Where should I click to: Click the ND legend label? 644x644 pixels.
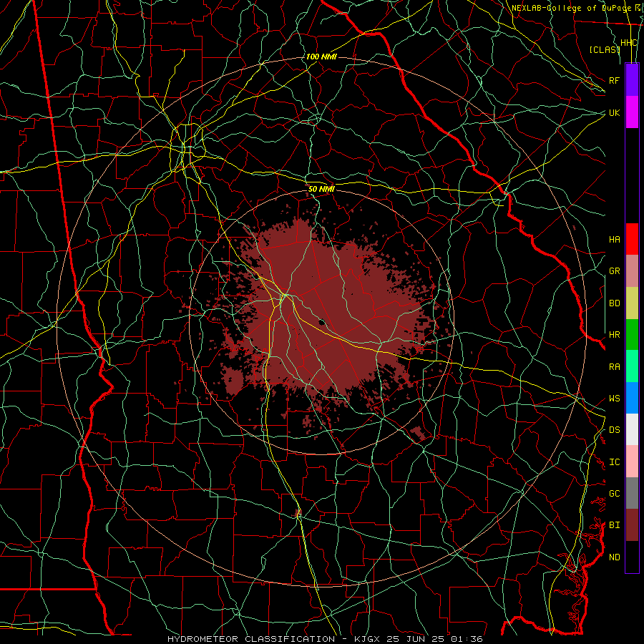(x=614, y=557)
